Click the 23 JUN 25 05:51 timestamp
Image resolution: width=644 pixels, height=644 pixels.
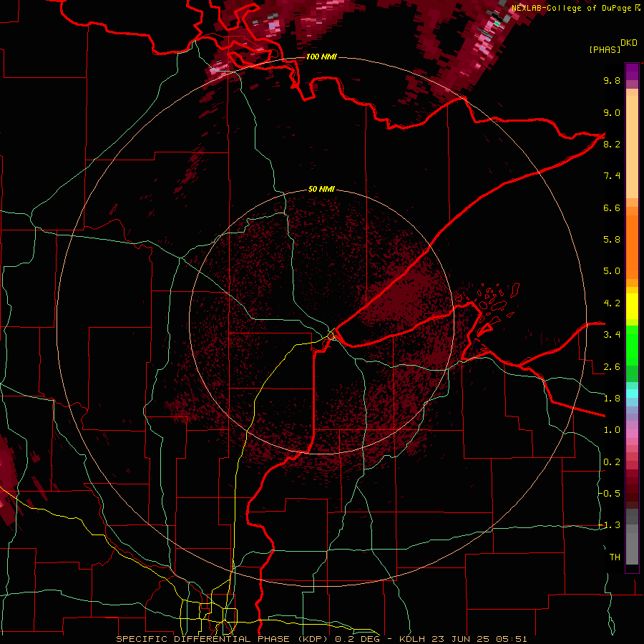point(479,639)
